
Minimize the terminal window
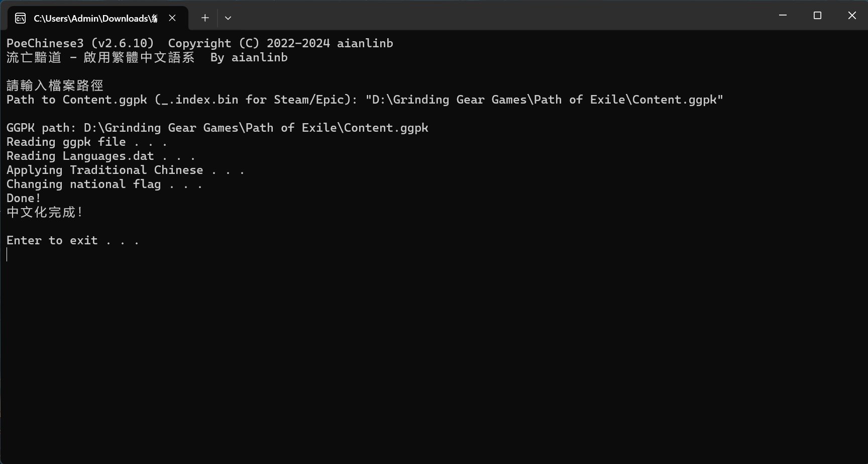point(783,16)
